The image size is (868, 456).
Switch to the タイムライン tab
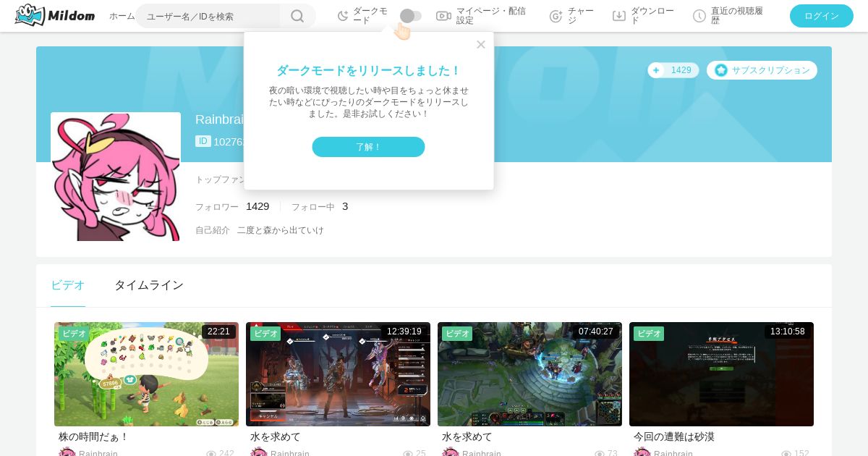click(x=149, y=285)
